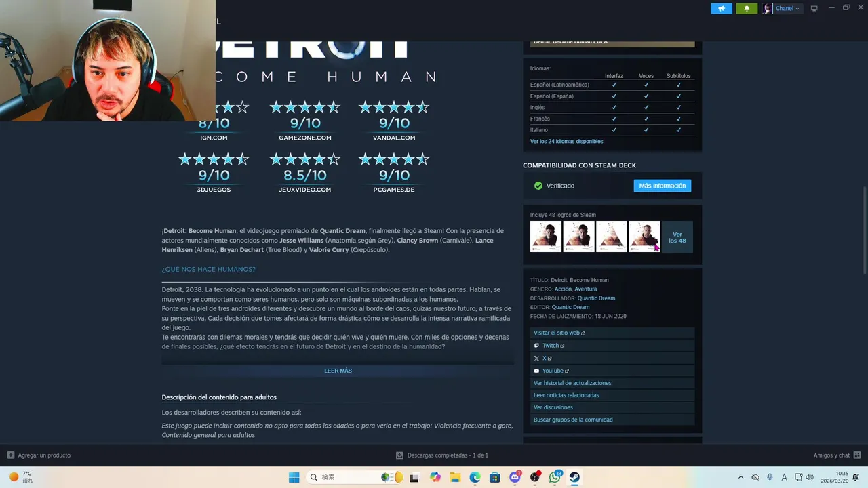
Task: Open Ver discusiones link
Action: (x=553, y=407)
